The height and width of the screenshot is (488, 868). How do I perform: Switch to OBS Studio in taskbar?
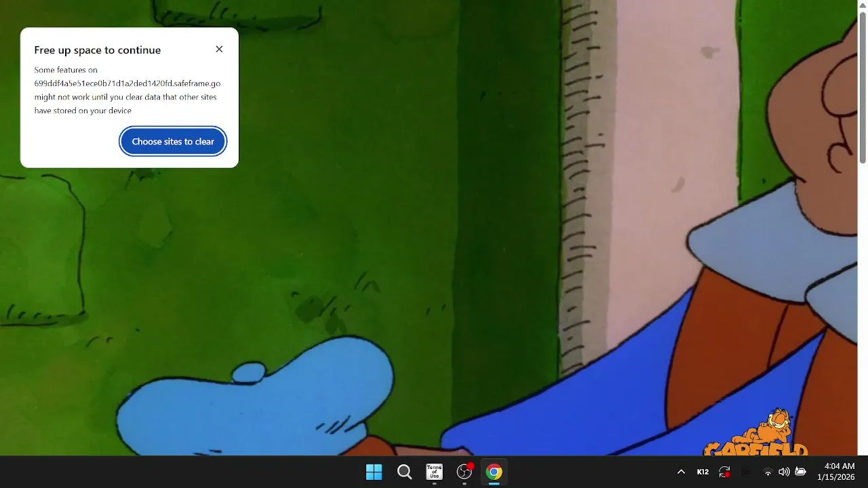(465, 472)
